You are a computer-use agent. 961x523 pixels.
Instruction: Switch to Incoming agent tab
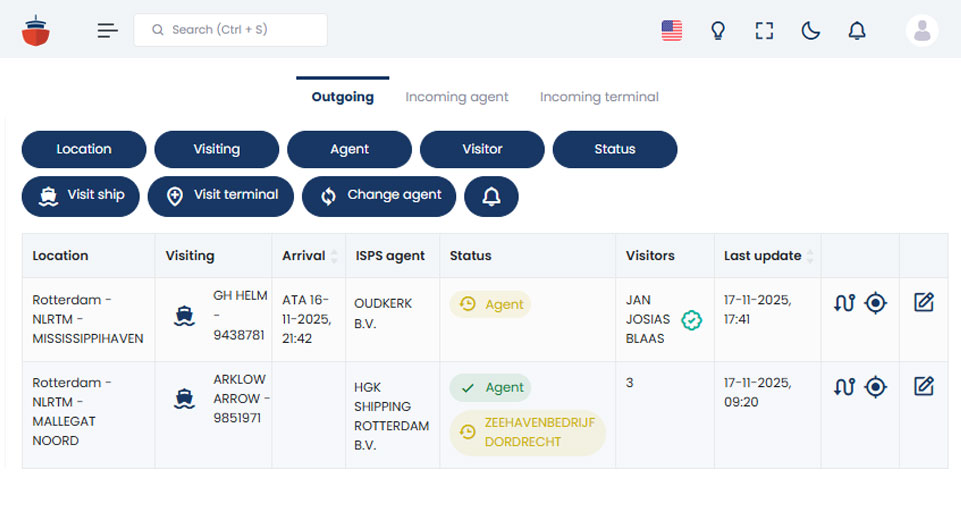[456, 97]
